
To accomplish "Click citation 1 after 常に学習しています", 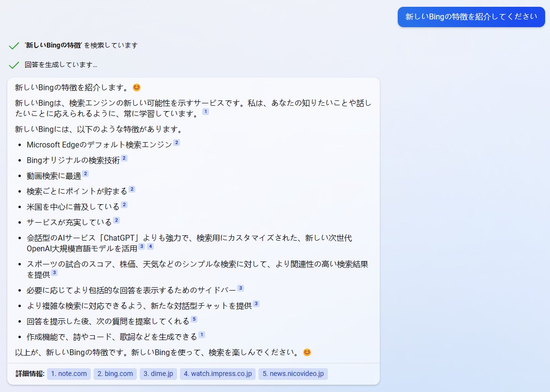I will tap(206, 111).
